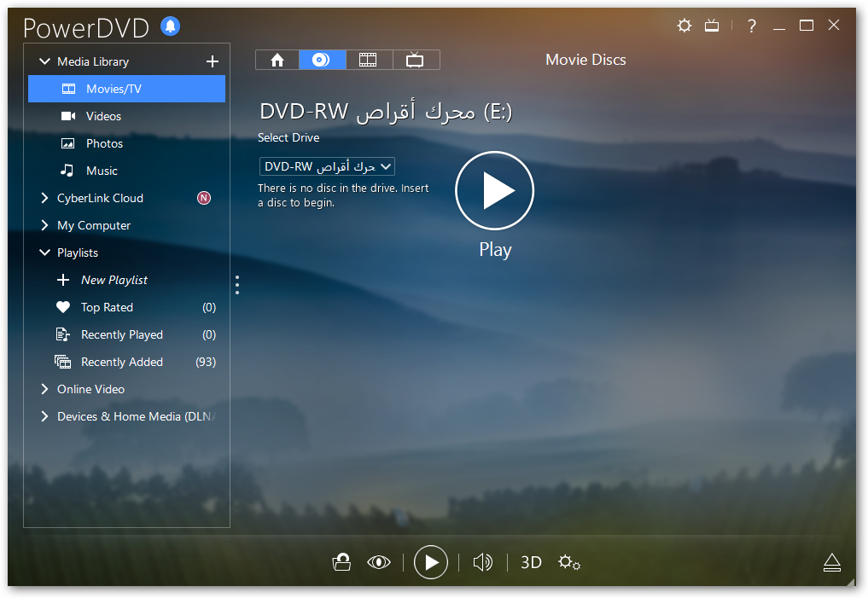This screenshot has height=598, width=868.
Task: Open the help question mark
Action: click(751, 26)
